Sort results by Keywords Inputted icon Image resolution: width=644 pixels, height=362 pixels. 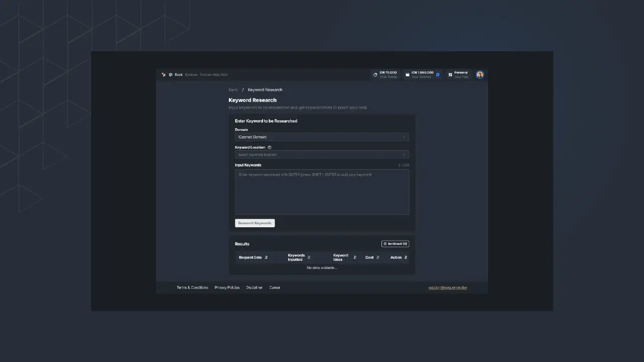click(x=309, y=257)
